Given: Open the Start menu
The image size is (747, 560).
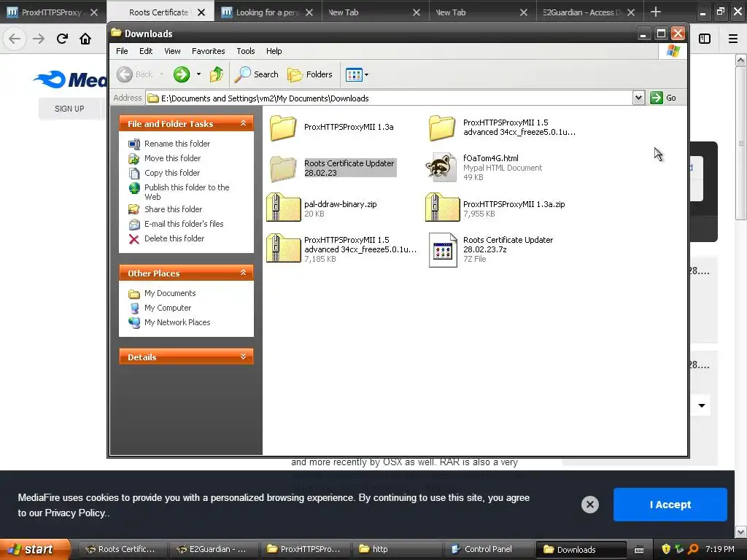Looking at the screenshot, I should (34, 549).
